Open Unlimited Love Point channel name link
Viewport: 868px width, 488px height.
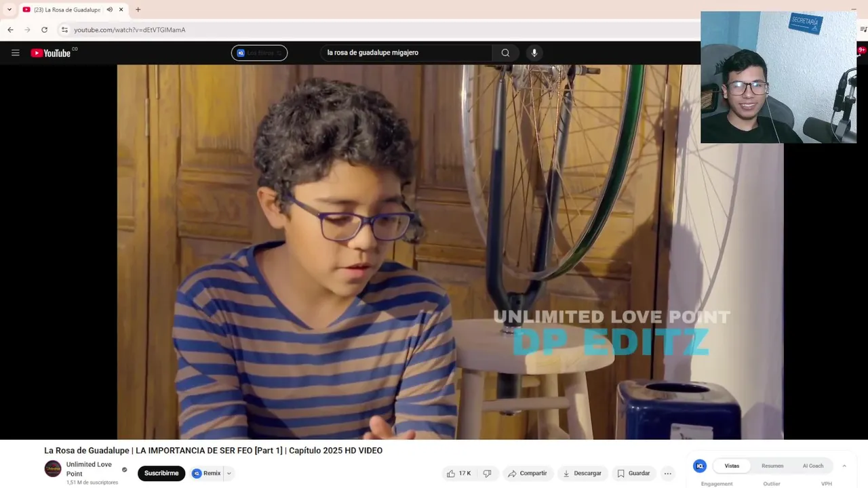click(x=89, y=469)
